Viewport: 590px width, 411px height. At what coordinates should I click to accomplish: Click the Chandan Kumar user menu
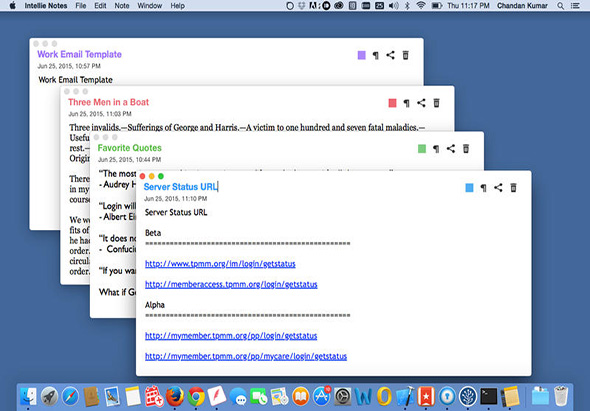tap(522, 6)
